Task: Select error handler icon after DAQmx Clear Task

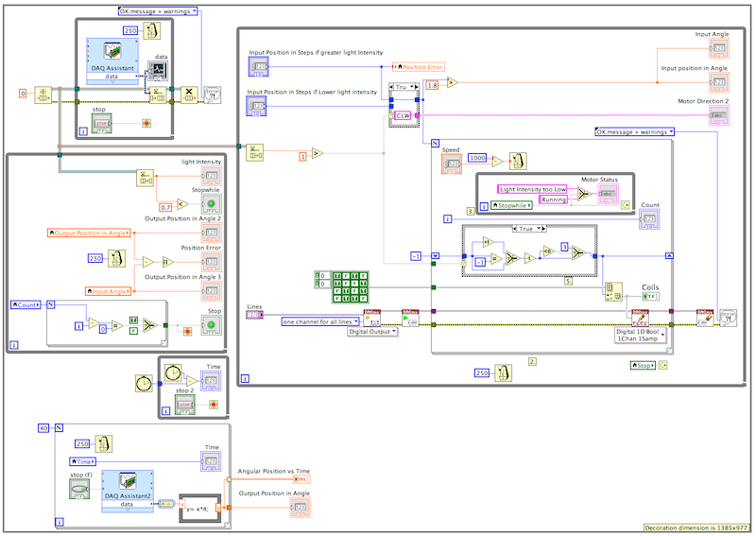Action: 728,319
